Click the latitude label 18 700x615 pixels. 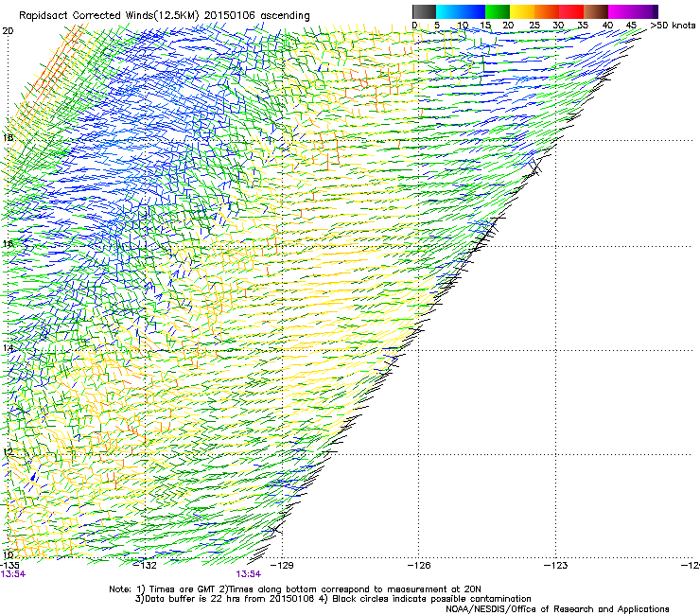coord(8,137)
